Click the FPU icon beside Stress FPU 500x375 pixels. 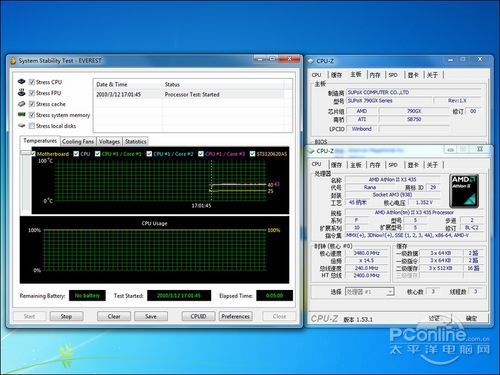(22, 92)
